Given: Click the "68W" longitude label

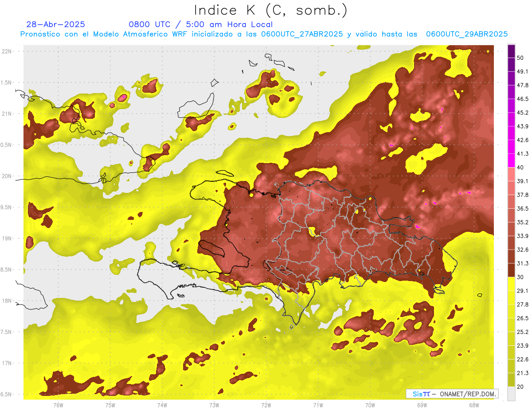Looking at the screenshot, I should click(x=473, y=404).
